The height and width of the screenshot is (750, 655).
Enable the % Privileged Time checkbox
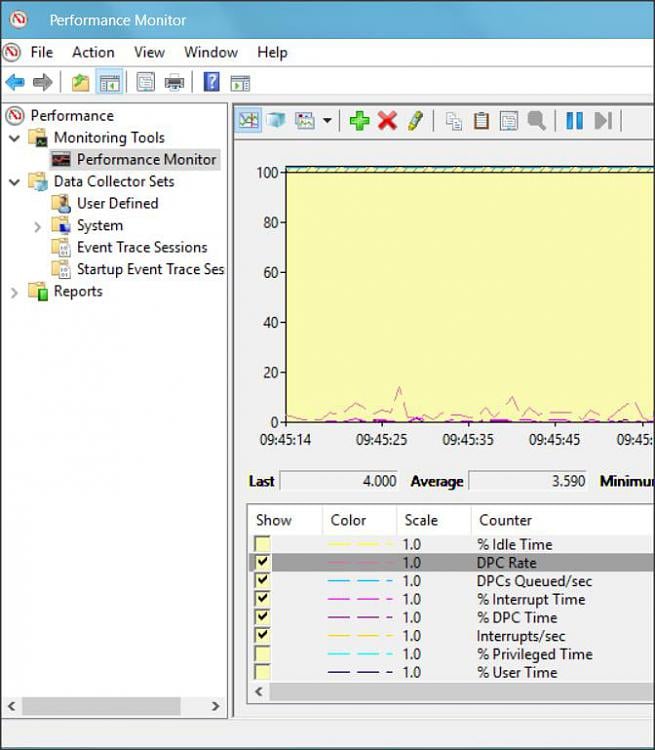pyautogui.click(x=262, y=653)
